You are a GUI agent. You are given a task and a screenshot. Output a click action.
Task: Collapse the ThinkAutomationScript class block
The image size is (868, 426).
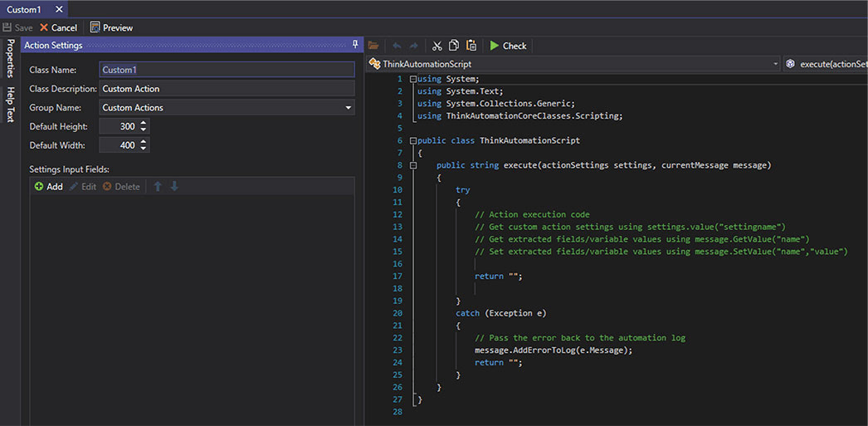point(413,141)
